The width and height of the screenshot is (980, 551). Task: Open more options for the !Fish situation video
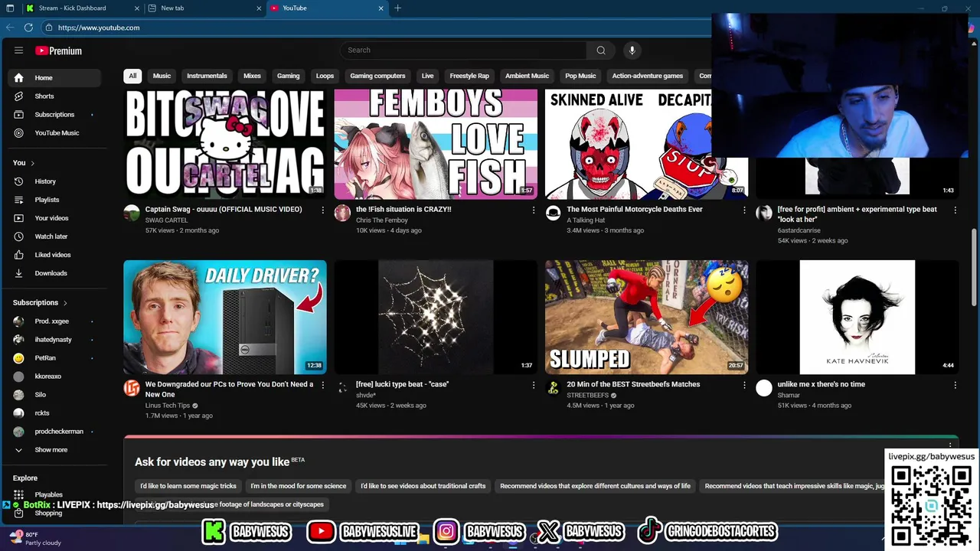(x=534, y=210)
